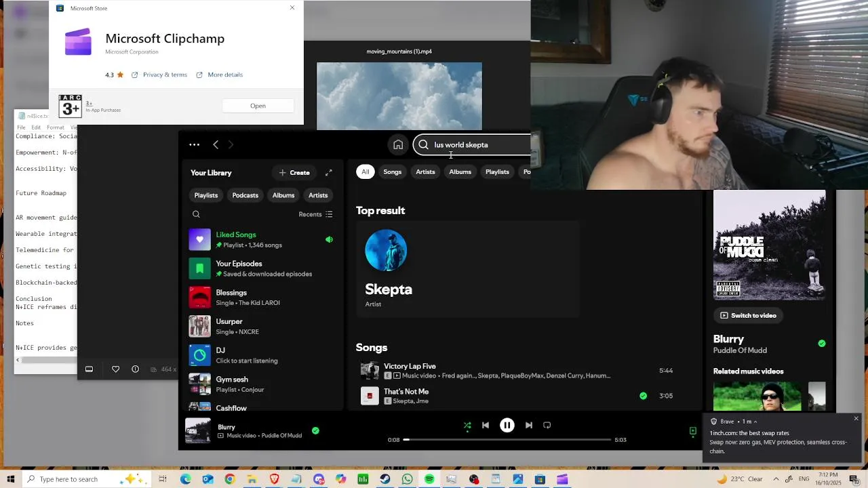Screen dimensions: 868x488
Task: Click Blurry track title in player bar
Action: 226,427
